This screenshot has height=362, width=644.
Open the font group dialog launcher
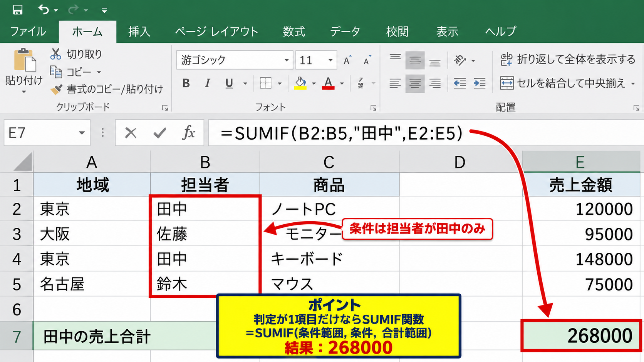[x=374, y=108]
